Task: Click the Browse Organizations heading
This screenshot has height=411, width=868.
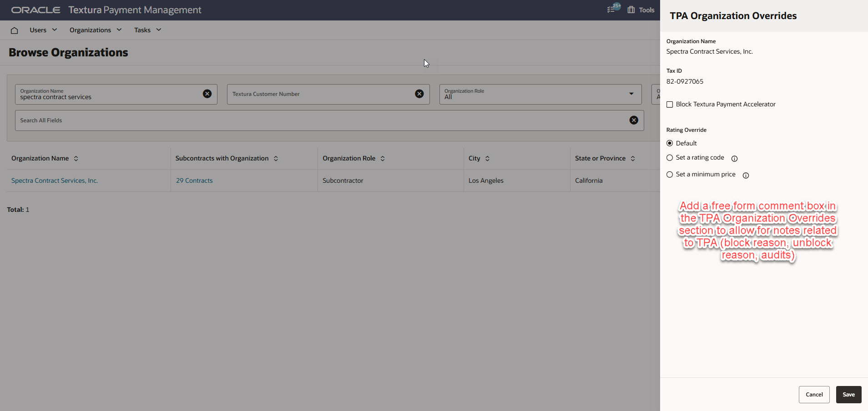Action: tap(68, 52)
